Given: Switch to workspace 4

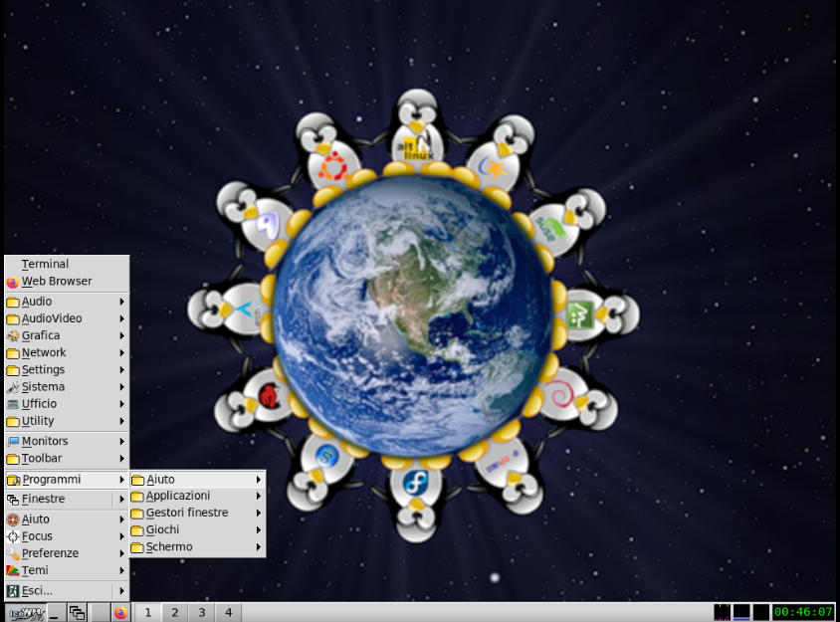Looking at the screenshot, I should 228,613.
